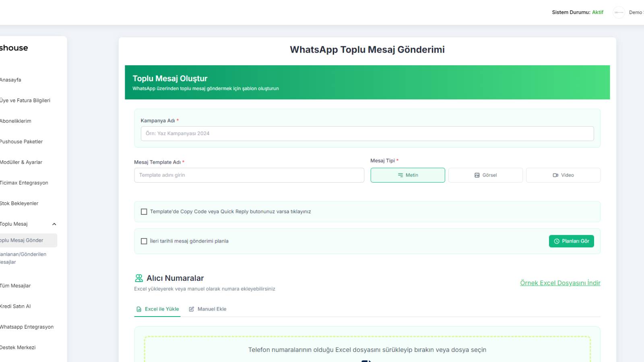
Task: Select Video message type
Action: pyautogui.click(x=563, y=175)
